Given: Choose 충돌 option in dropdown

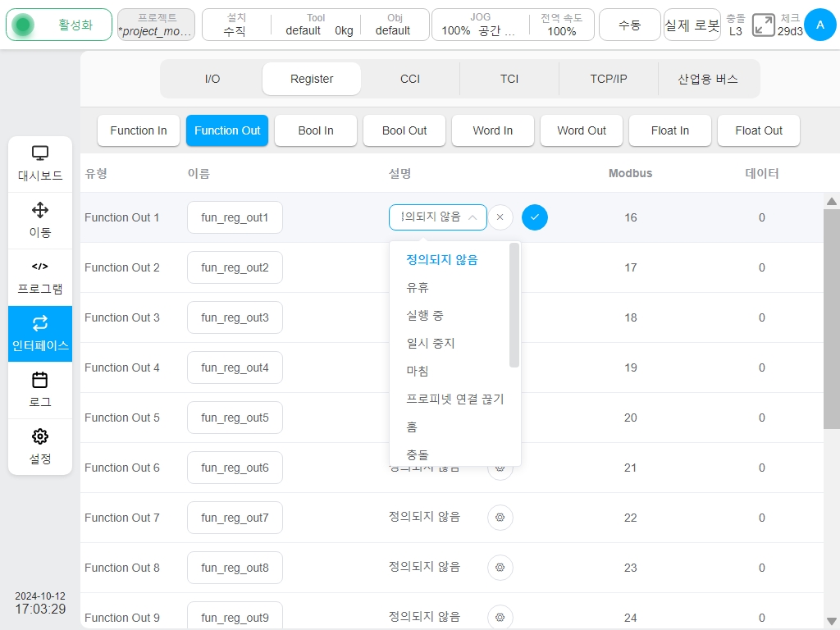Looking at the screenshot, I should [418, 454].
